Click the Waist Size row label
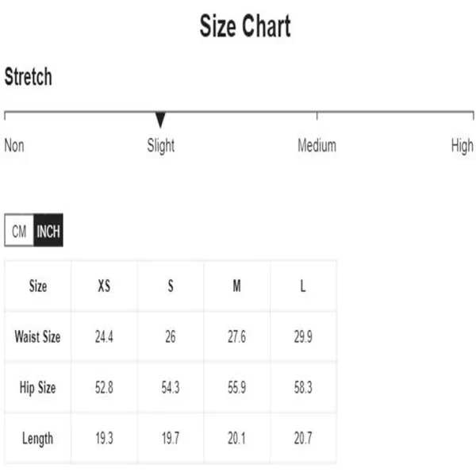Image resolution: width=476 pixels, height=476 pixels. tap(37, 336)
